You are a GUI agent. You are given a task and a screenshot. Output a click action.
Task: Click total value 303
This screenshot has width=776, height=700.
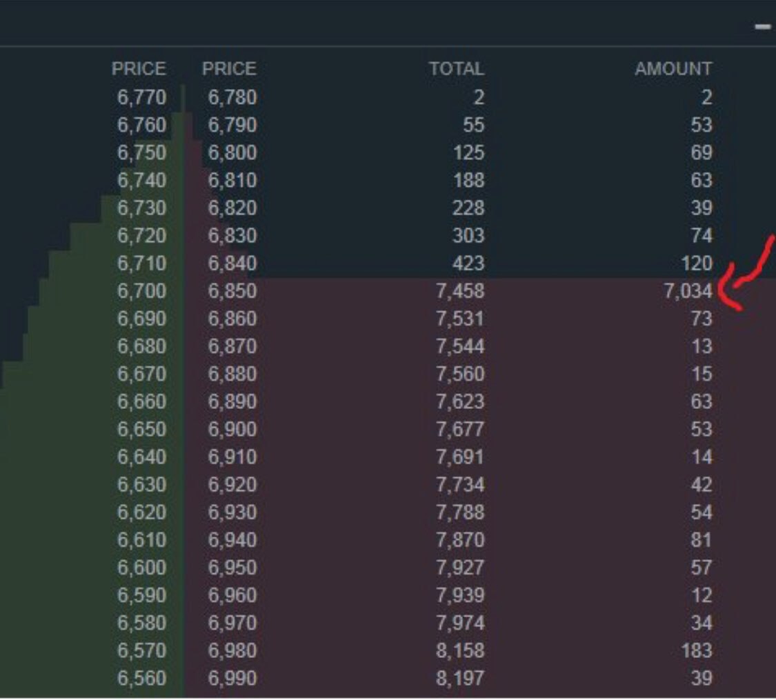pyautogui.click(x=468, y=236)
